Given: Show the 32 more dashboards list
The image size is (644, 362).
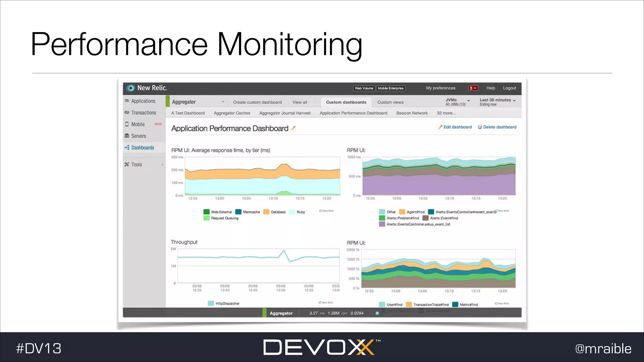Looking at the screenshot, I should coord(446,113).
